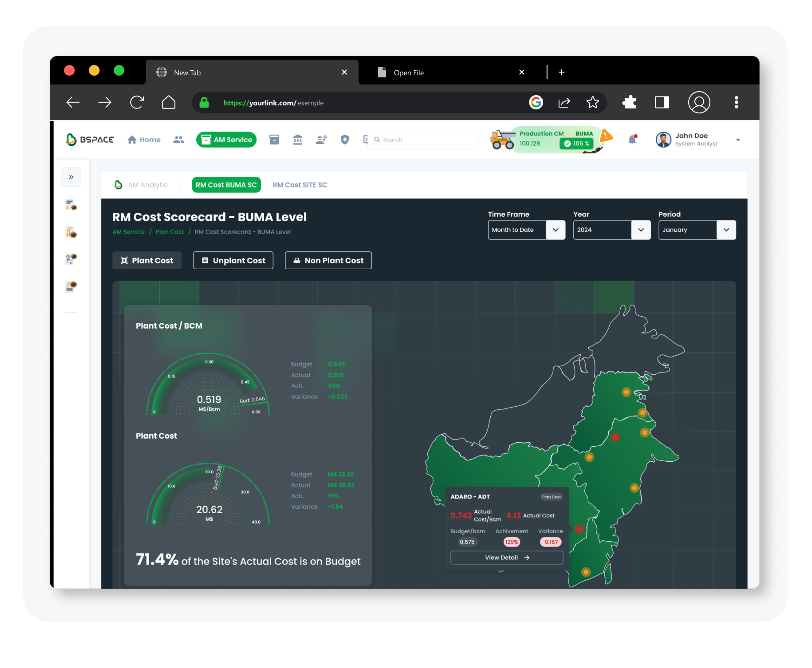Bookmark page with the star icon
This screenshot has width=812, height=668.
point(592,102)
